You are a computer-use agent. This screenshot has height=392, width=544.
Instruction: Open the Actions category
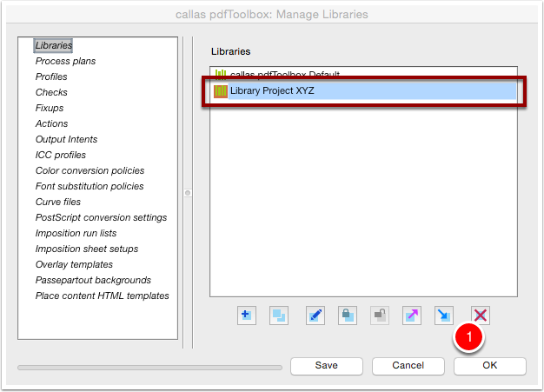51,123
